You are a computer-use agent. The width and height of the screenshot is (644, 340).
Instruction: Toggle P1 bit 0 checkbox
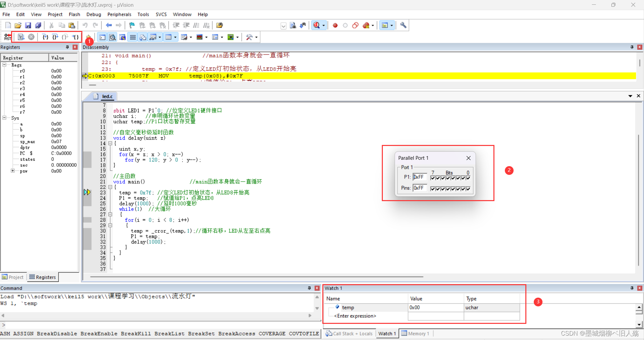468,178
